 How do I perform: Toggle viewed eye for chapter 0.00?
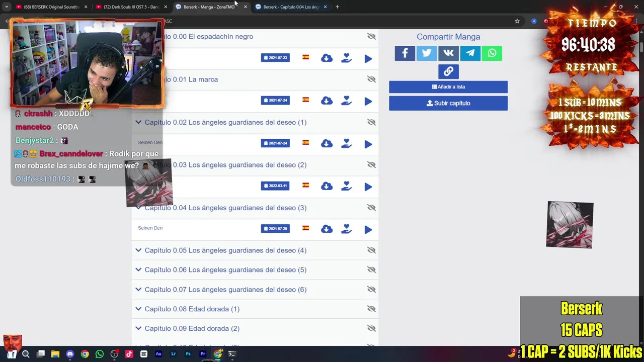pos(371,36)
